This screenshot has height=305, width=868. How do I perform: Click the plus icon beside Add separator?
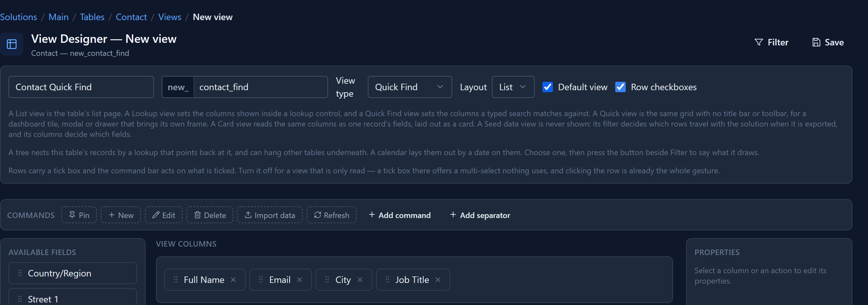(453, 214)
